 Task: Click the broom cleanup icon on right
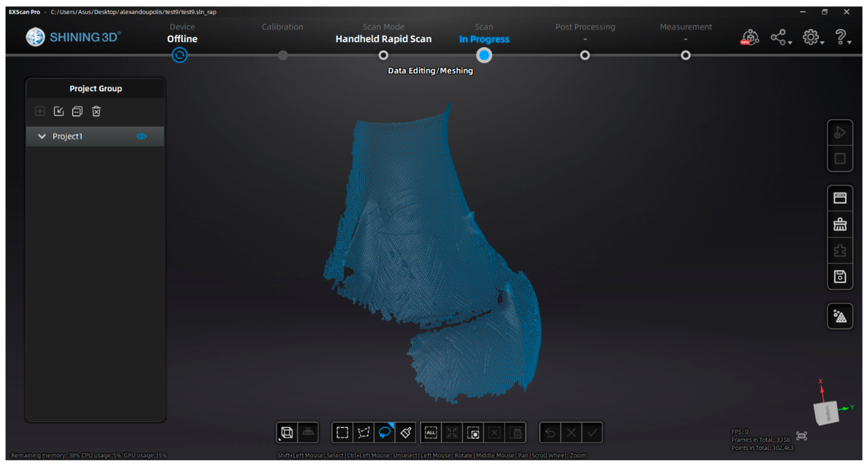[839, 224]
